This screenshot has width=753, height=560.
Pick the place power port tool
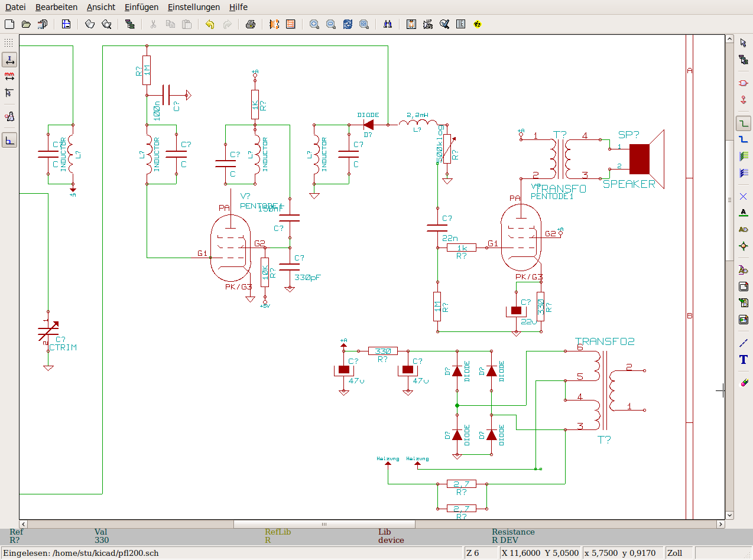point(744,100)
